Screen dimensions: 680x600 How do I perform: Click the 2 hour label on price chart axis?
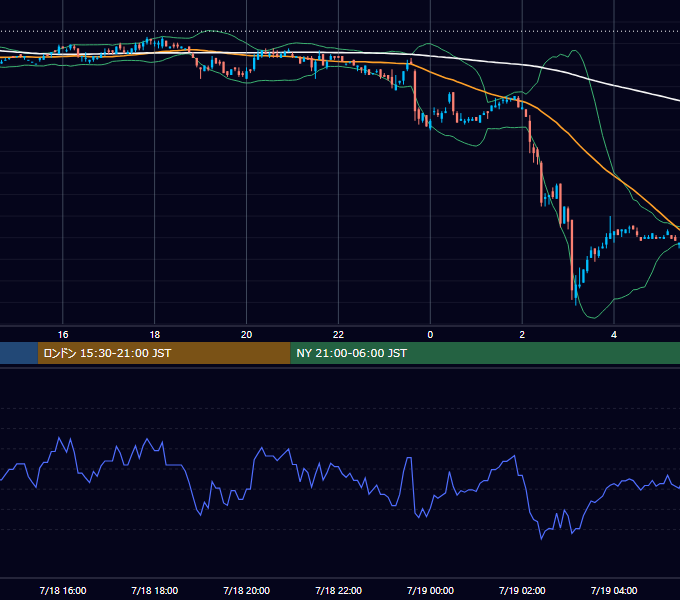(x=522, y=335)
